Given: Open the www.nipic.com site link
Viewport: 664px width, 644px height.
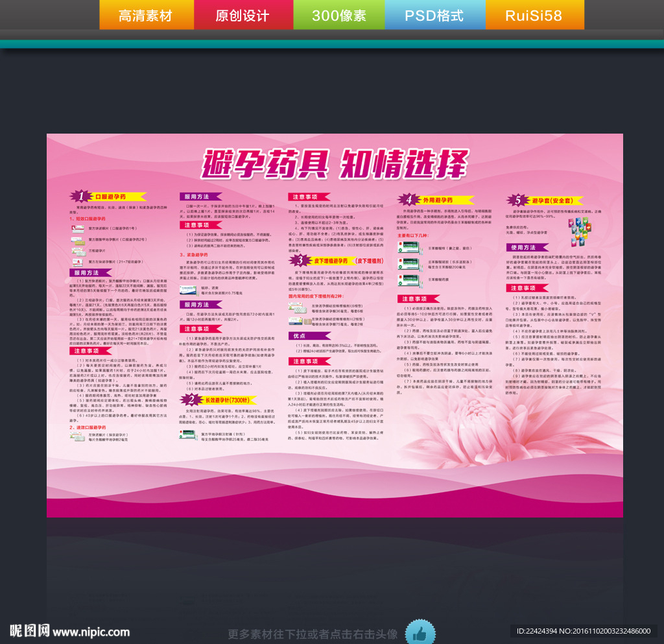Looking at the screenshot, I should [91, 632].
